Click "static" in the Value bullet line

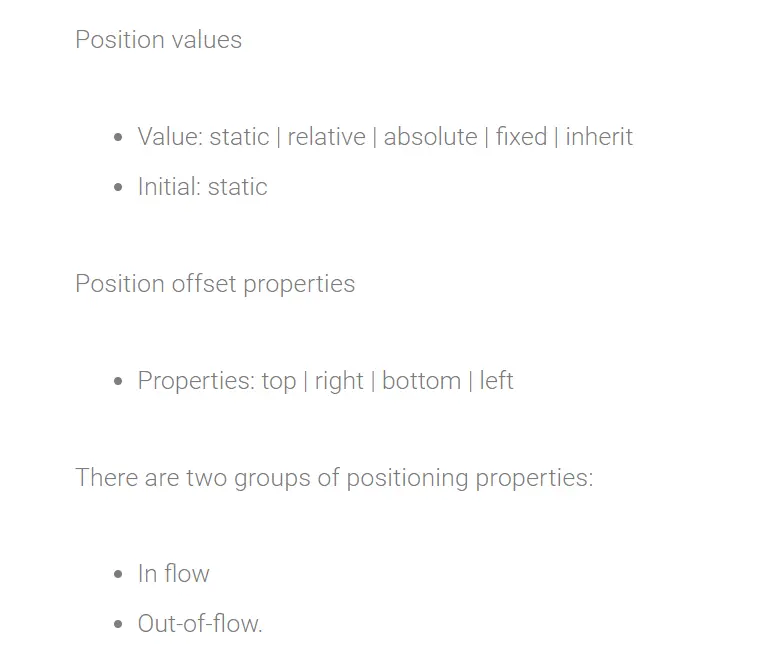tap(239, 137)
